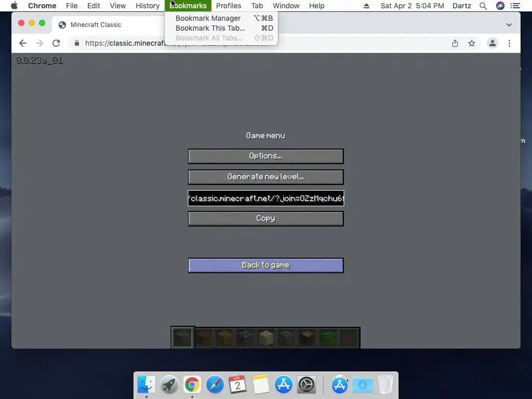Screen dimensions: 532x399
Task: Bookmark page with the star icon
Action: pyautogui.click(x=472, y=43)
